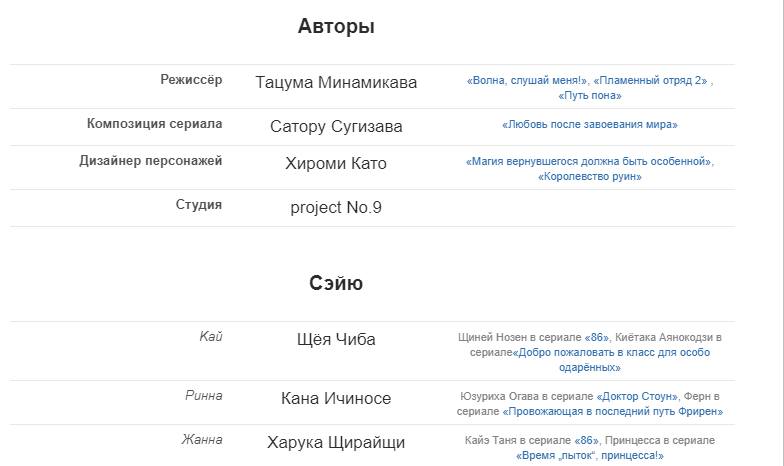The height and width of the screenshot is (466, 784).
Task: Click the «Королевство руин» link
Action: [x=590, y=176]
